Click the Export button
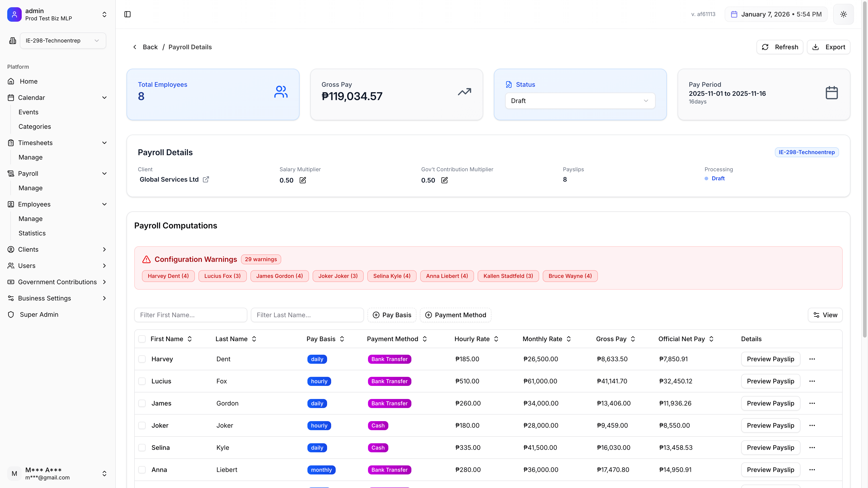Image resolution: width=868 pixels, height=488 pixels. pos(828,47)
